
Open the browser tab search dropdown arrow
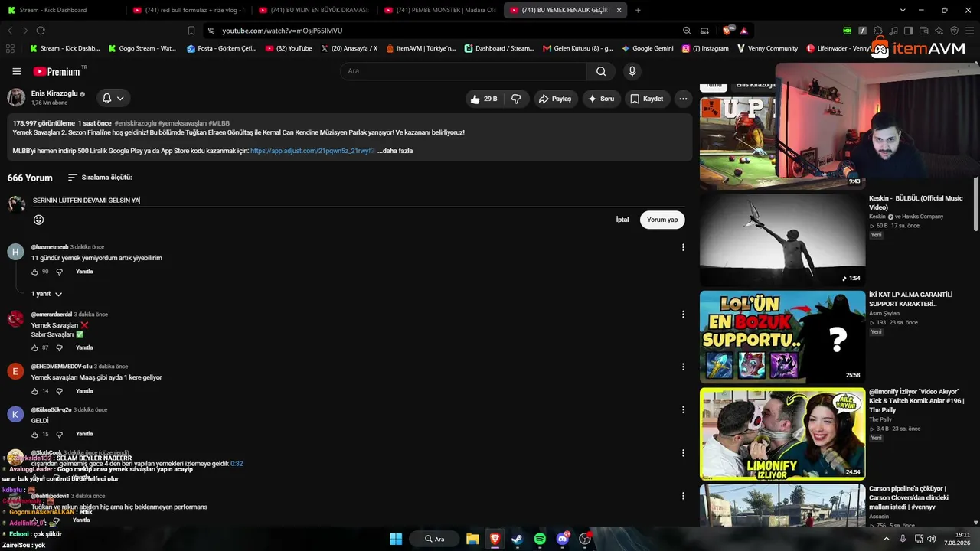click(903, 10)
